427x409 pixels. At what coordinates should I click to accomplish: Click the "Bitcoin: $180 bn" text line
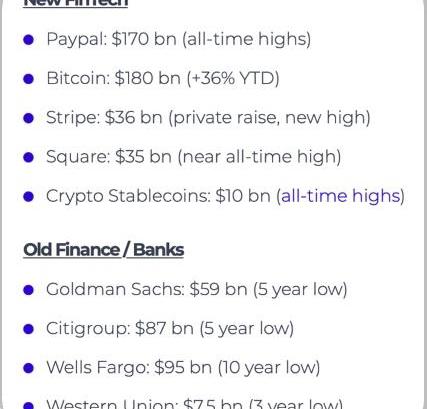click(x=163, y=79)
